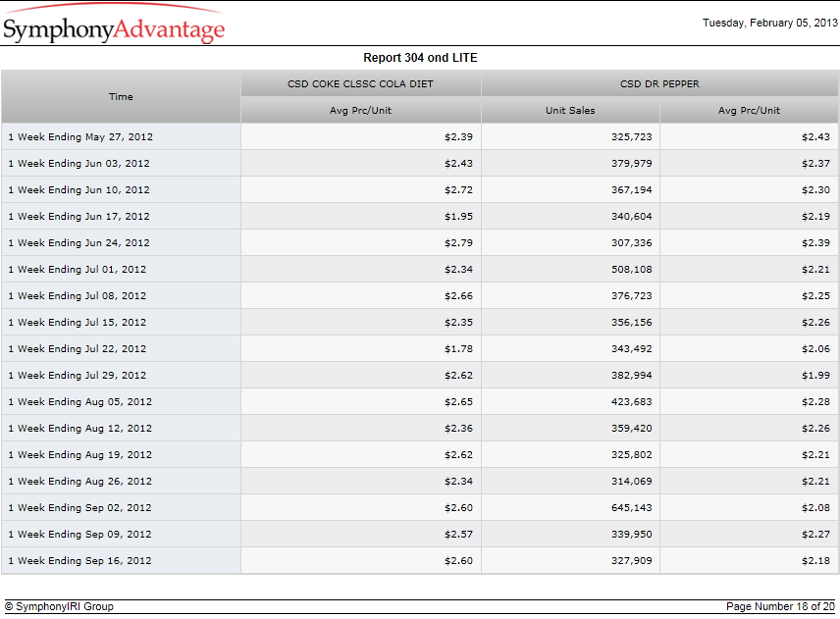Select row label "1 Week Ending Jun 03, 2012"
The image size is (840, 619).
(79, 163)
